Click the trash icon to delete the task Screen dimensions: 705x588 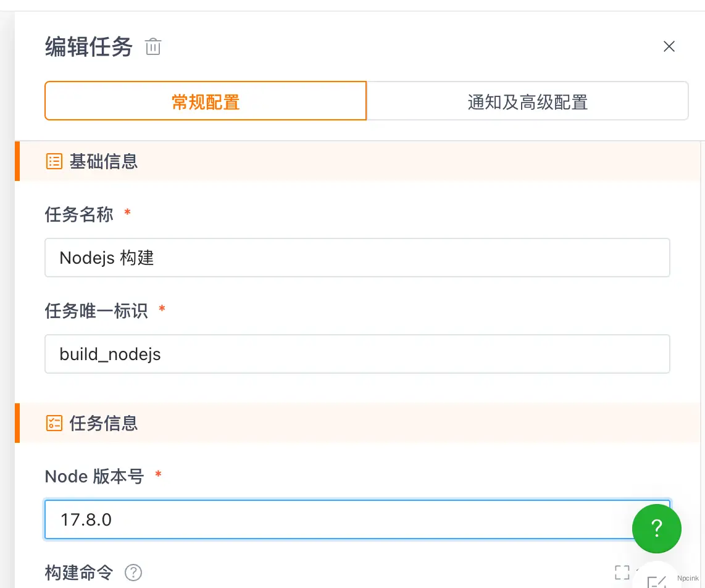click(153, 47)
